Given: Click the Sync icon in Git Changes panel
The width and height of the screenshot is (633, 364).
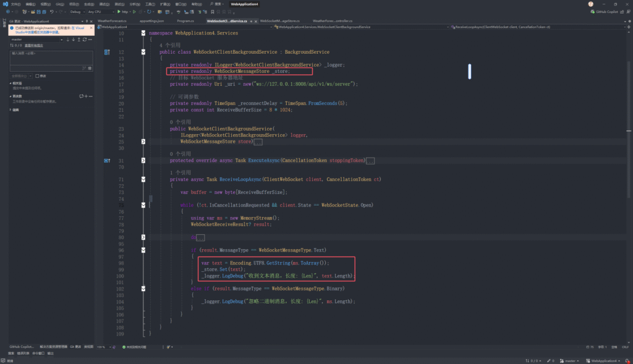Looking at the screenshot, I should (84, 40).
